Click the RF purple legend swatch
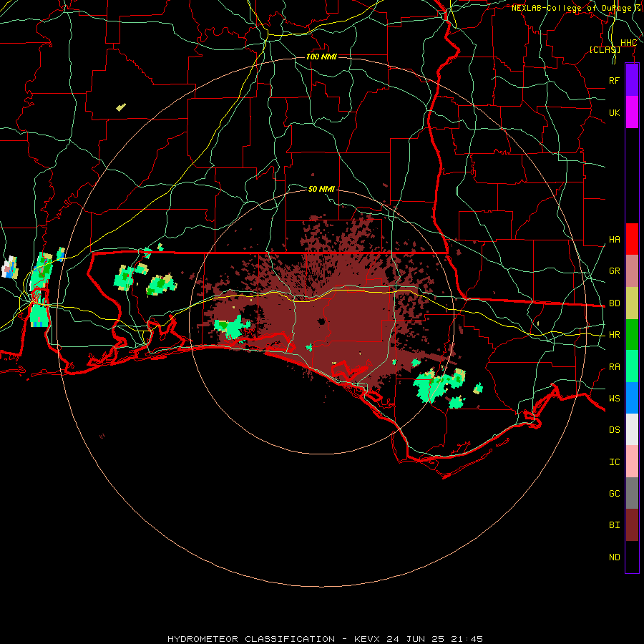Screen dimensions: 644x644 pos(632,80)
